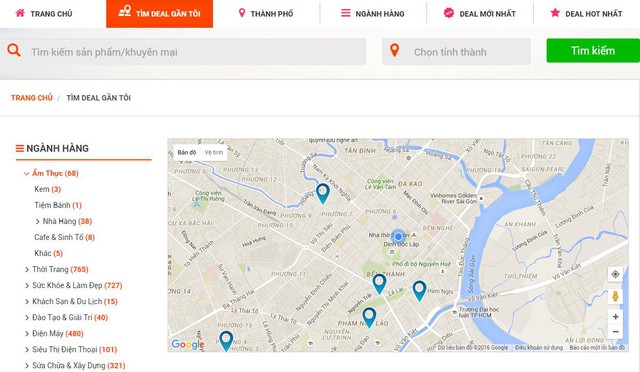Open the Thành Phố menu

pyautogui.click(x=266, y=14)
